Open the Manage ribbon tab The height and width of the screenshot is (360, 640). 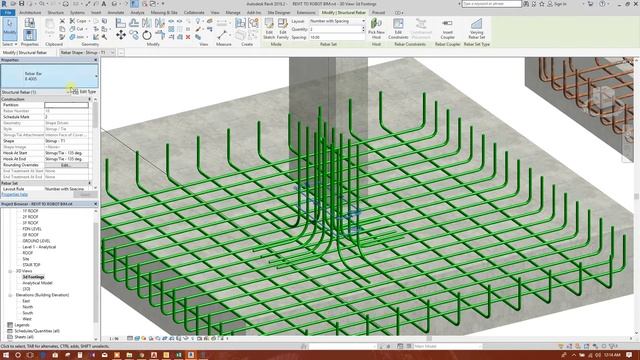click(x=233, y=13)
